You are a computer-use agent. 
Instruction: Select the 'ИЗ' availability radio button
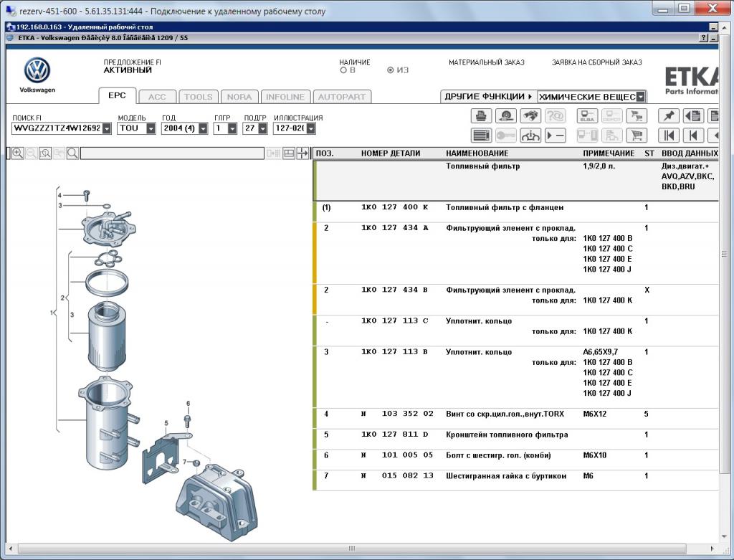(391, 70)
